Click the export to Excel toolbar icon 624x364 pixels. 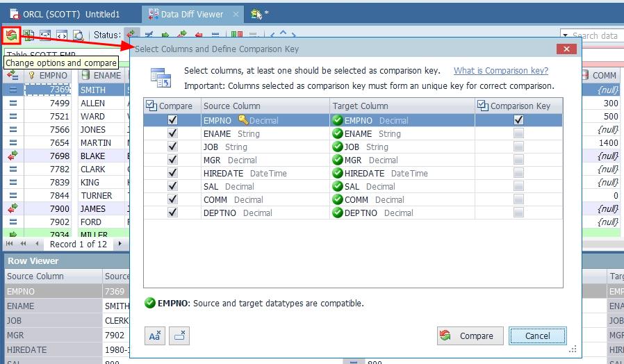[x=28, y=34]
